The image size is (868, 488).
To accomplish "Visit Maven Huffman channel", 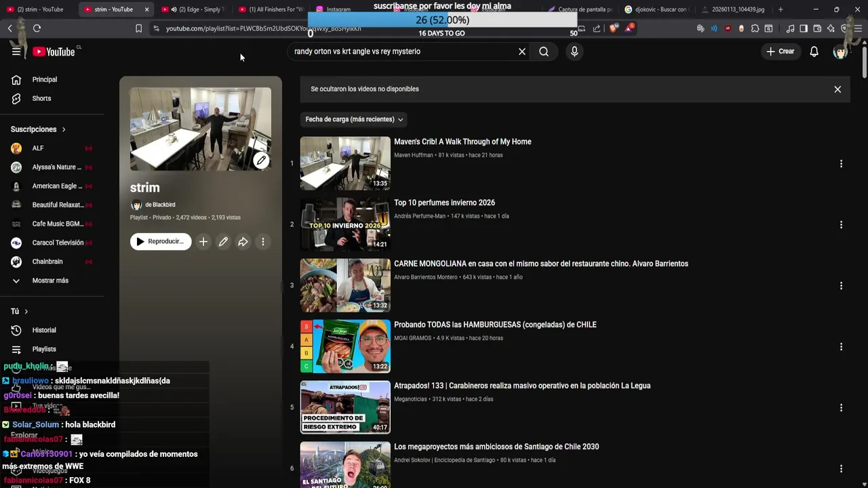I will point(413,155).
